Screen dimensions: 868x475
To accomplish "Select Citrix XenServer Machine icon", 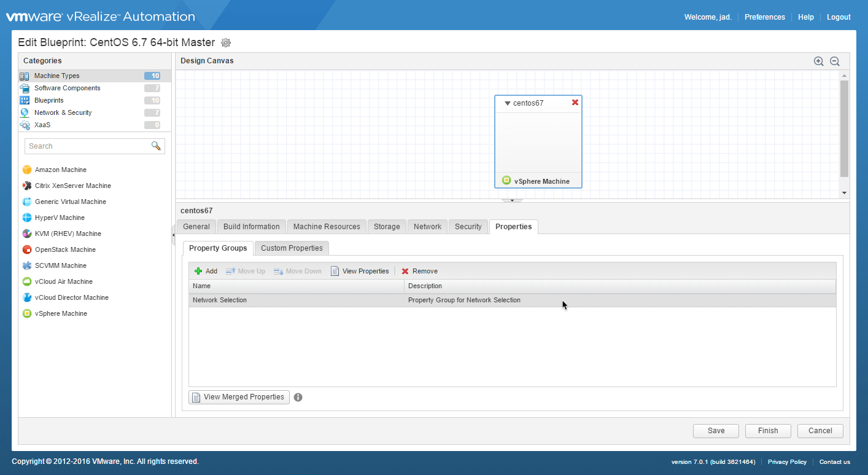I will click(x=27, y=186).
